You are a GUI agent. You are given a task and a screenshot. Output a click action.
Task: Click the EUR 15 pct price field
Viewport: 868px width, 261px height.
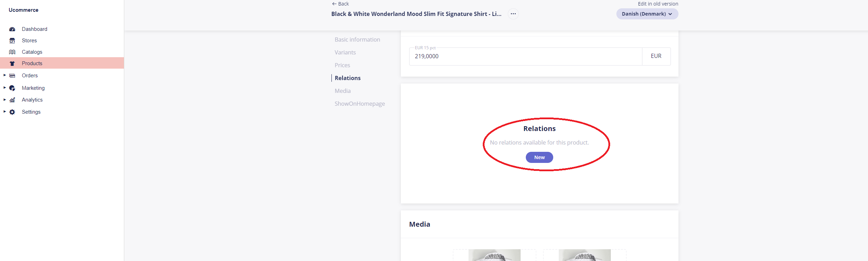pos(525,56)
